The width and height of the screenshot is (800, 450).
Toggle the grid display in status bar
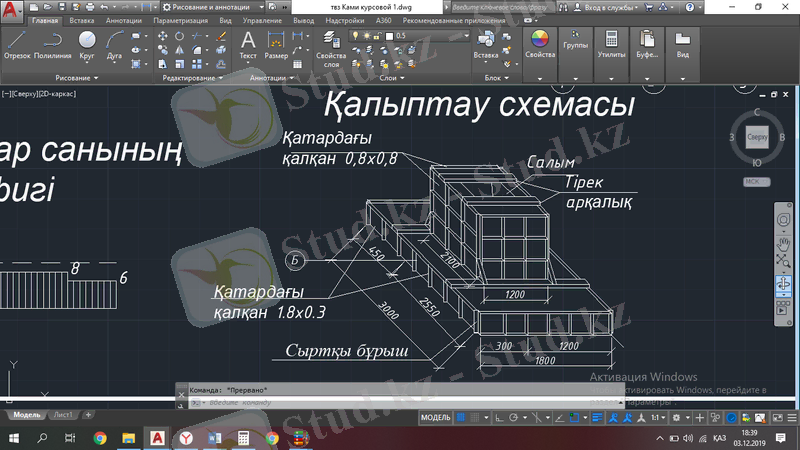(461, 417)
